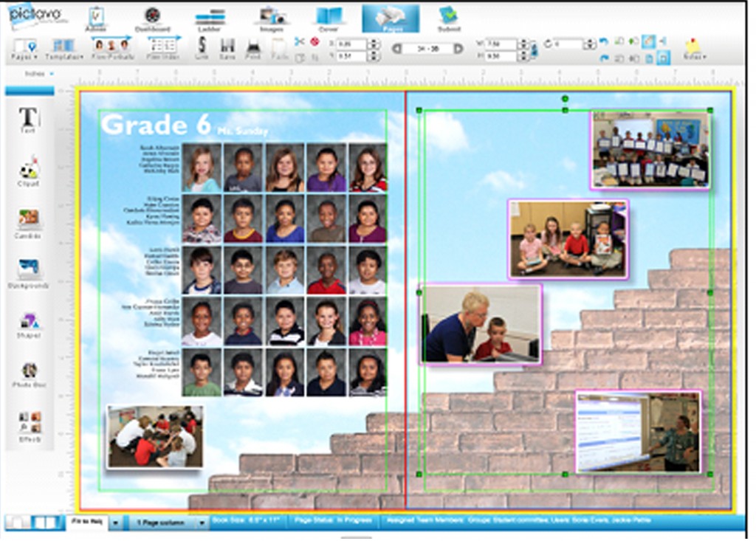756x541 pixels.
Task: Open the Notes sticky dropdown
Action: (x=694, y=49)
